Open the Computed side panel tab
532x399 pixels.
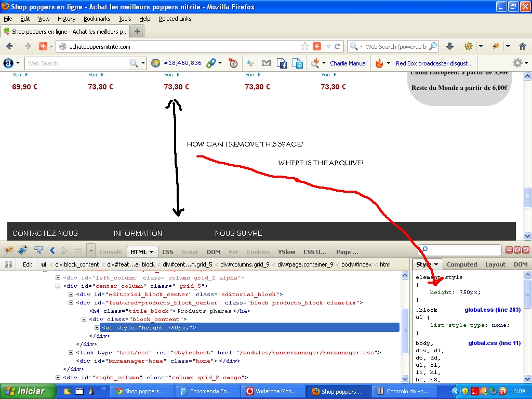[462, 264]
